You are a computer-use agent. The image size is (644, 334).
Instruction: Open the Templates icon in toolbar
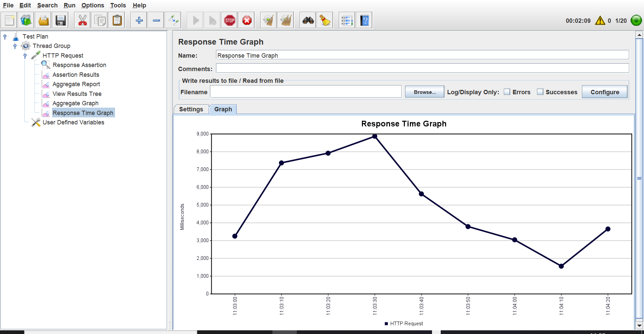26,20
